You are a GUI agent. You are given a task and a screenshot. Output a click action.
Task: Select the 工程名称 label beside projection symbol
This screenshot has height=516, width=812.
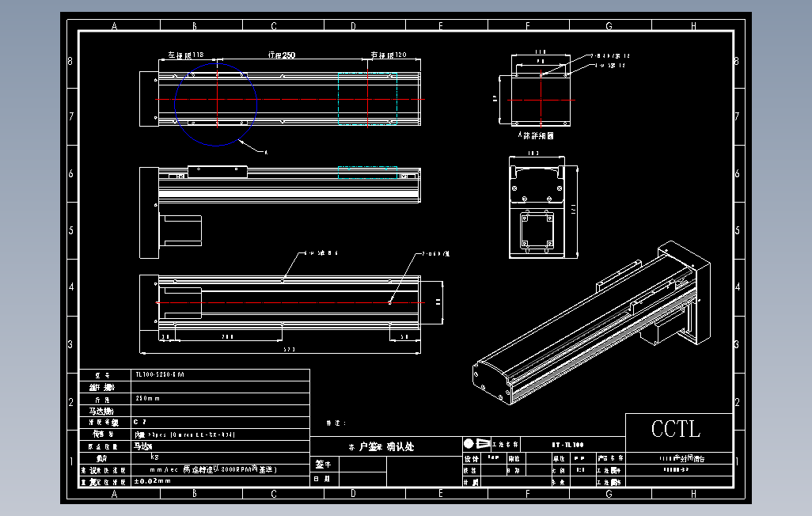pos(505,444)
